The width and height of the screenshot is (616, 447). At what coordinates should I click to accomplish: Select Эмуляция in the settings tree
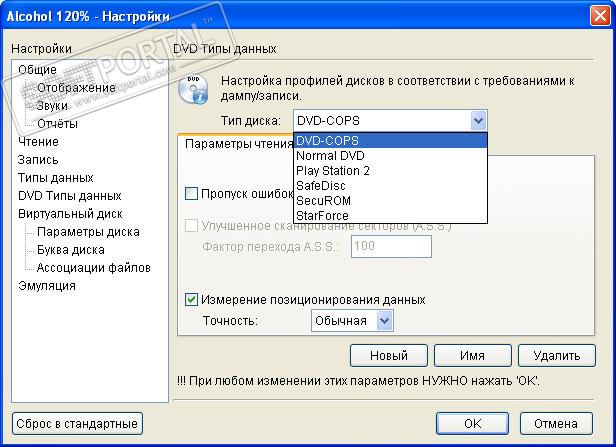(x=47, y=286)
